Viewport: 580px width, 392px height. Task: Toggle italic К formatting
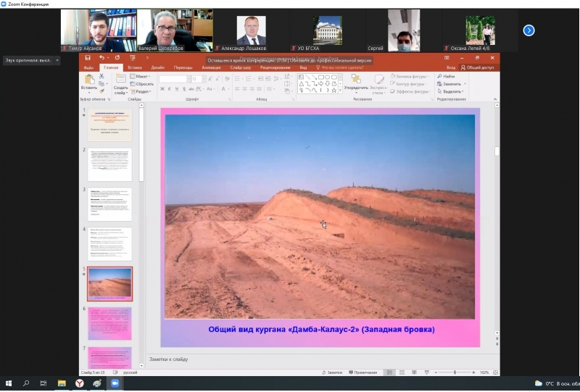pos(170,88)
